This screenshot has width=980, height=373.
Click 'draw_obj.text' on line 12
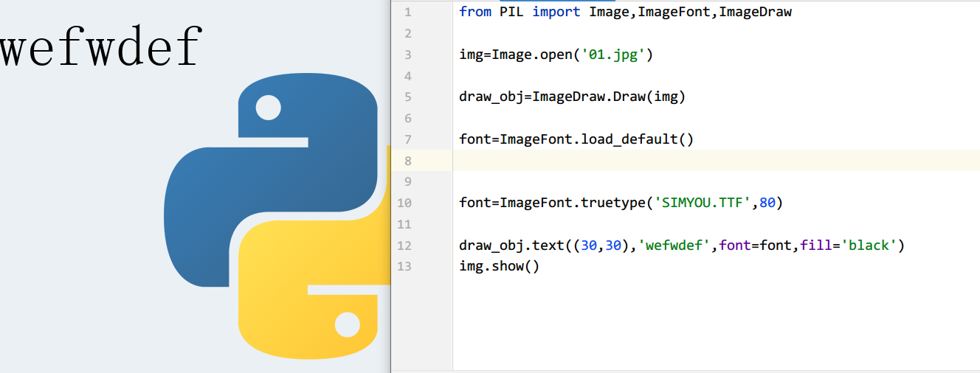[511, 245]
